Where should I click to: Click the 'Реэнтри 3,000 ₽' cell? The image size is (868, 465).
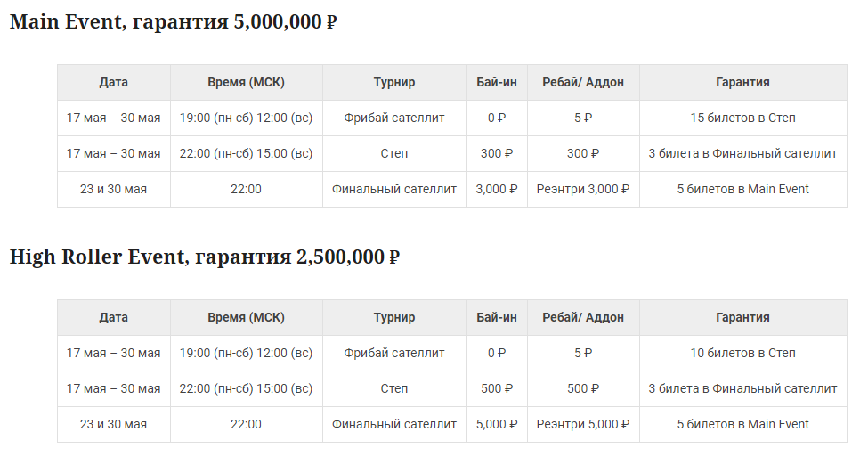click(583, 189)
